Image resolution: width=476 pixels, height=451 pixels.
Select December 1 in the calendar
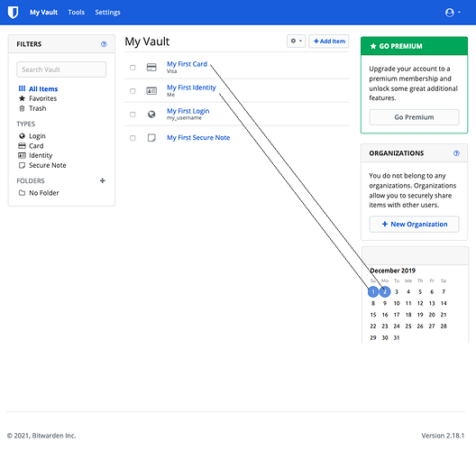click(x=373, y=292)
